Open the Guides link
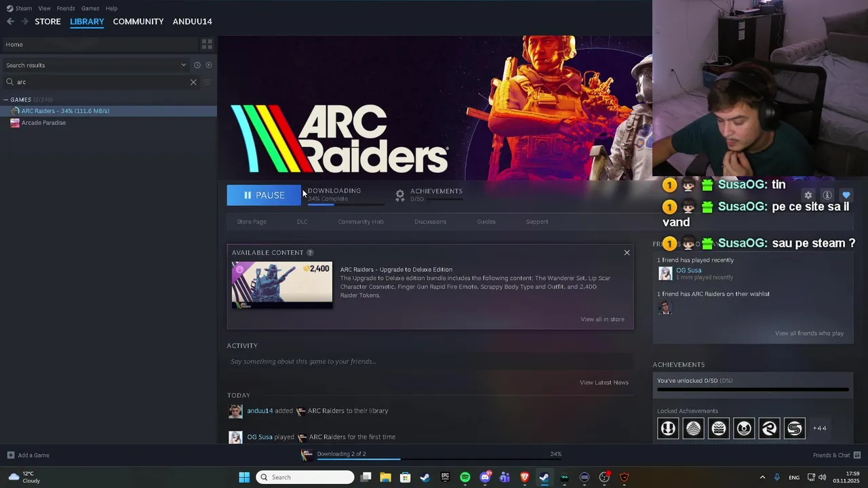 (x=486, y=222)
